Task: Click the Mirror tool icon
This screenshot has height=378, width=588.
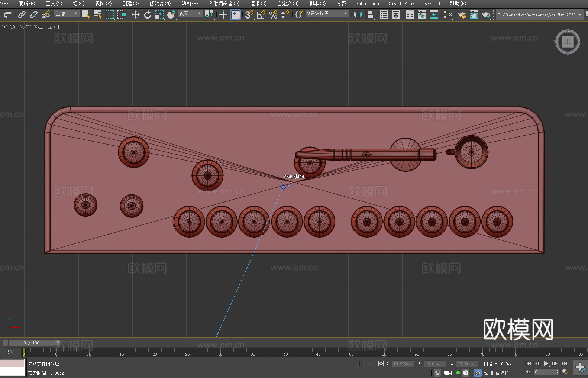Action: [358, 14]
